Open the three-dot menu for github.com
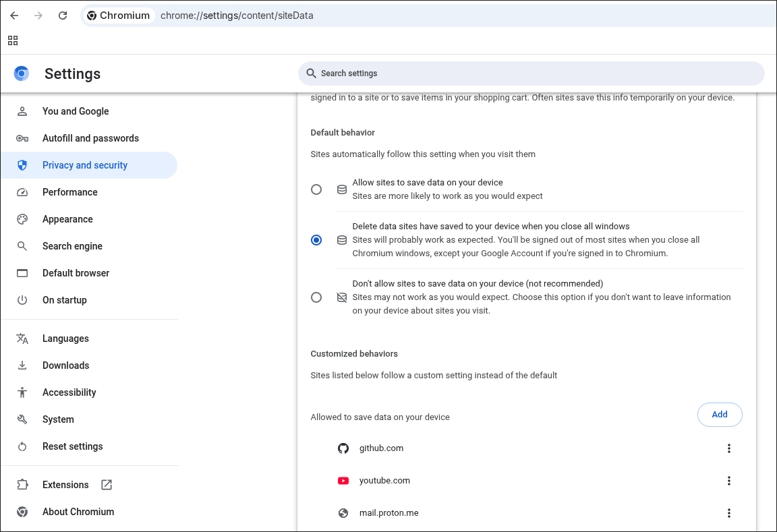 729,448
